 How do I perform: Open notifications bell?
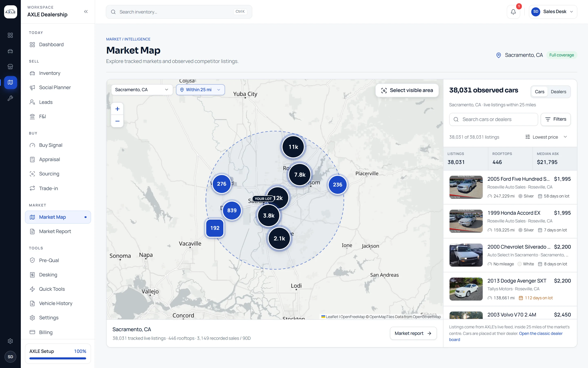point(513,12)
